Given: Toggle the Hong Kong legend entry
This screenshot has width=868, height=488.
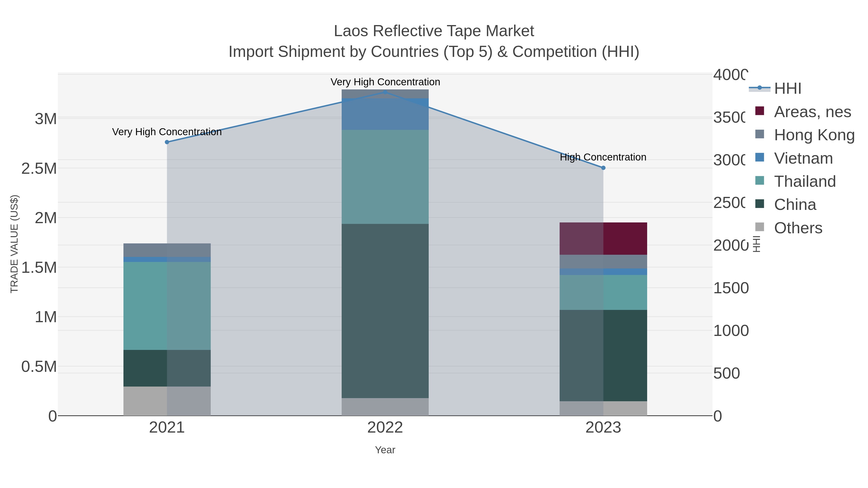Looking at the screenshot, I should (x=805, y=135).
